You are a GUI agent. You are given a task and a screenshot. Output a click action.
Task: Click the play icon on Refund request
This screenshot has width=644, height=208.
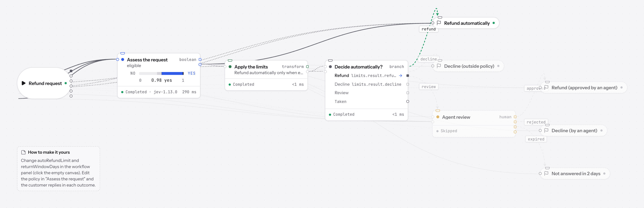pyautogui.click(x=24, y=83)
